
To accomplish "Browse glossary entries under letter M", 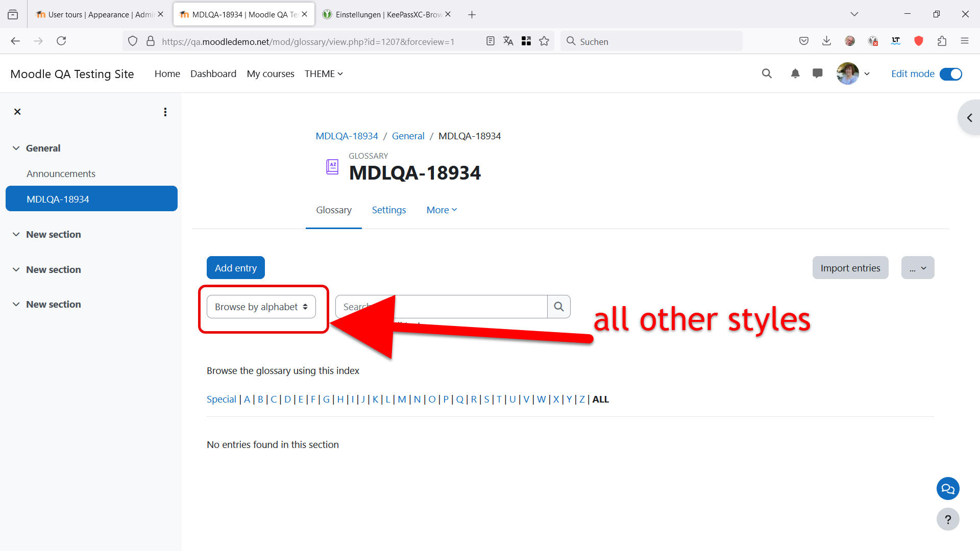I will [x=402, y=399].
